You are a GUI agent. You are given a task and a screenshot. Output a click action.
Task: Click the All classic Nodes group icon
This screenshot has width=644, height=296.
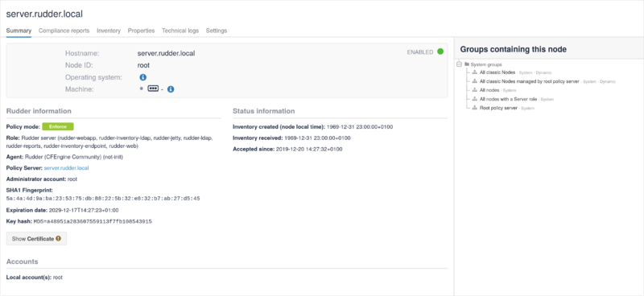click(474, 72)
